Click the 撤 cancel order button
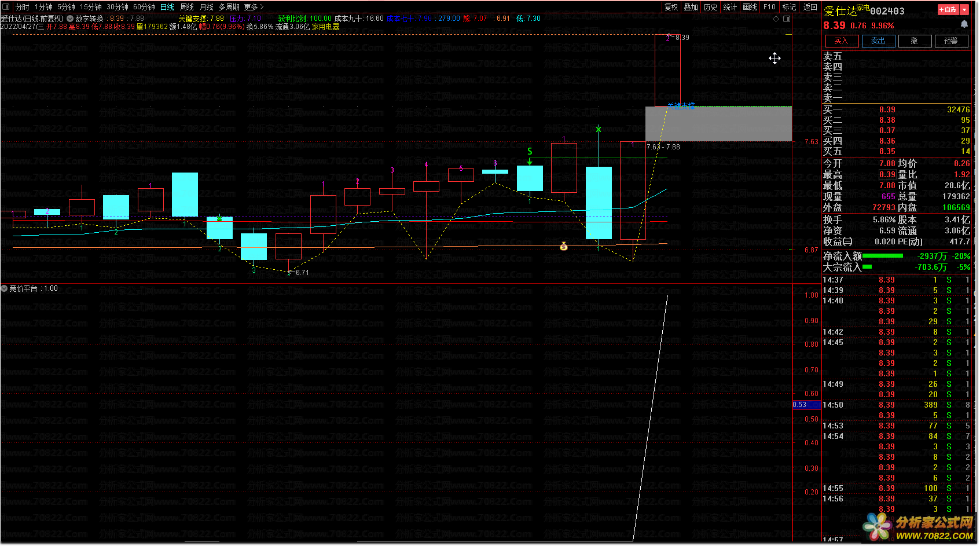Image resolution: width=980 pixels, height=546 pixels. 915,41
